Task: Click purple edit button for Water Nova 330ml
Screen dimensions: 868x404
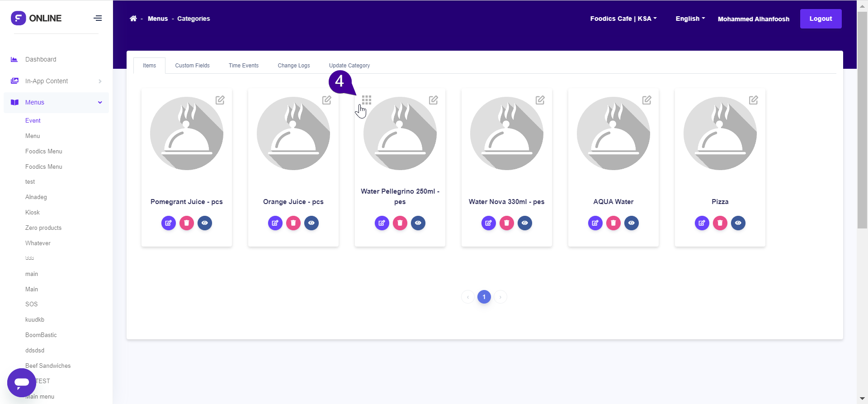Action: pyautogui.click(x=489, y=223)
